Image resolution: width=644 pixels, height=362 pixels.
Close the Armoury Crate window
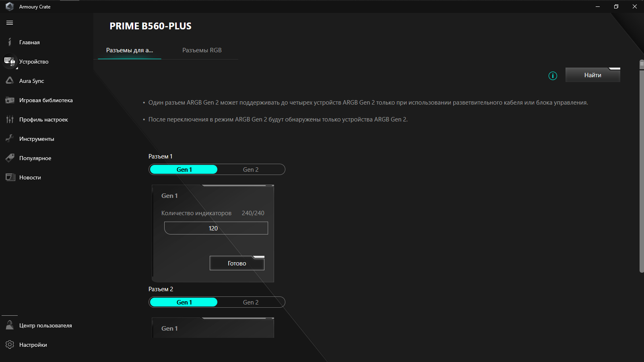[635, 6]
